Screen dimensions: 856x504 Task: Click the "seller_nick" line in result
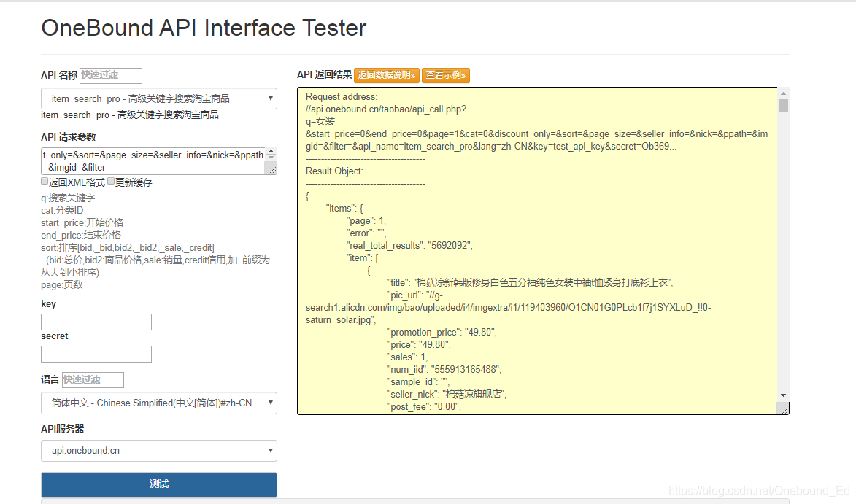tap(447, 394)
